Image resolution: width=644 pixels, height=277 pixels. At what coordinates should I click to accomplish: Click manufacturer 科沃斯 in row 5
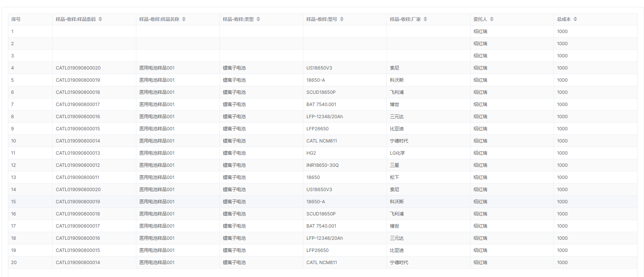click(x=397, y=80)
